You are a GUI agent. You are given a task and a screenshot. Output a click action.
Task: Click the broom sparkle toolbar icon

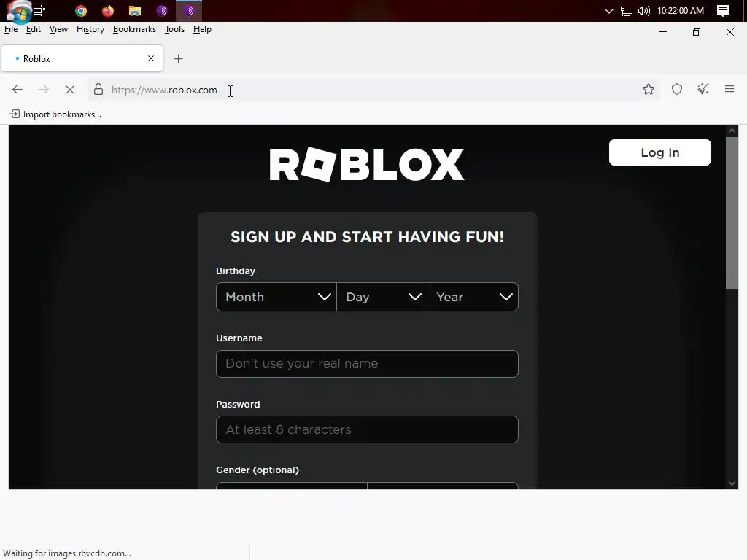pyautogui.click(x=703, y=89)
